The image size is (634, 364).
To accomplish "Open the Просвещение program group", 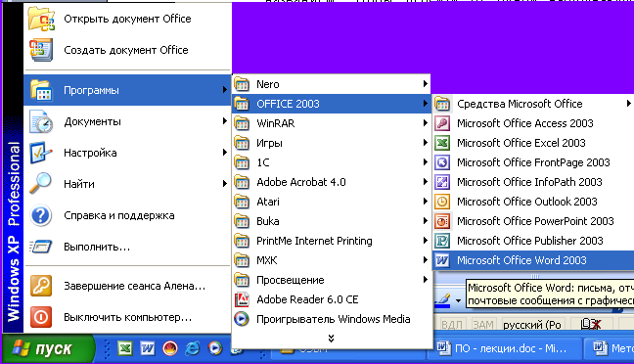I will [331, 280].
